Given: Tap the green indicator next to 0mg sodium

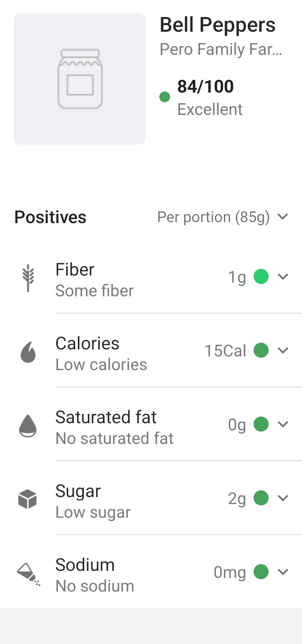Looking at the screenshot, I should [x=261, y=572].
